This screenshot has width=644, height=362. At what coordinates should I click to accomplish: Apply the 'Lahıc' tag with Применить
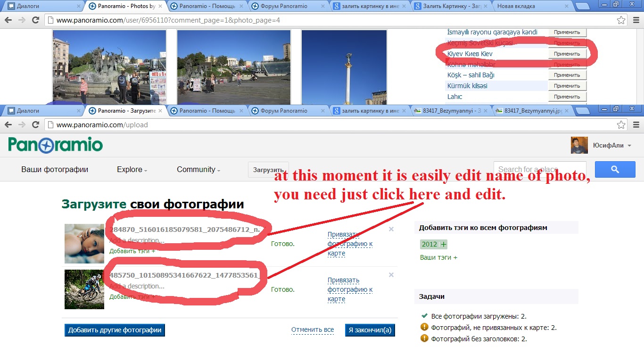pyautogui.click(x=567, y=97)
